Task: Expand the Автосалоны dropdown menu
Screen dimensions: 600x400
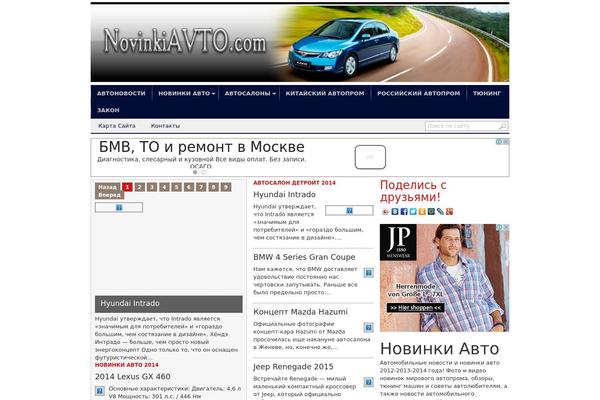Action: (250, 93)
